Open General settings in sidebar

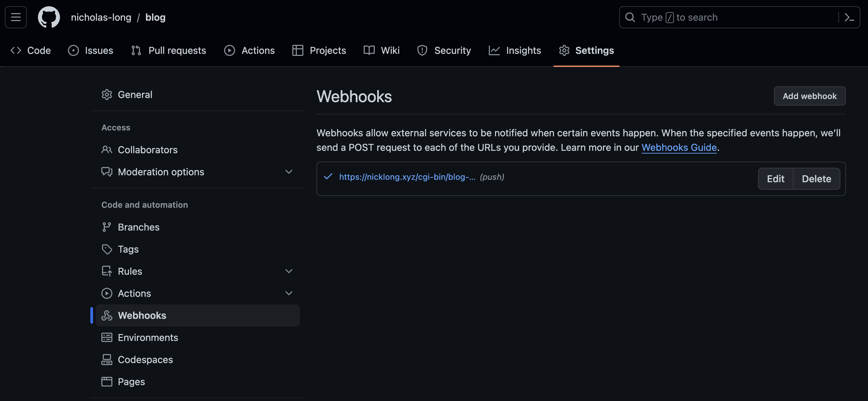(198, 95)
